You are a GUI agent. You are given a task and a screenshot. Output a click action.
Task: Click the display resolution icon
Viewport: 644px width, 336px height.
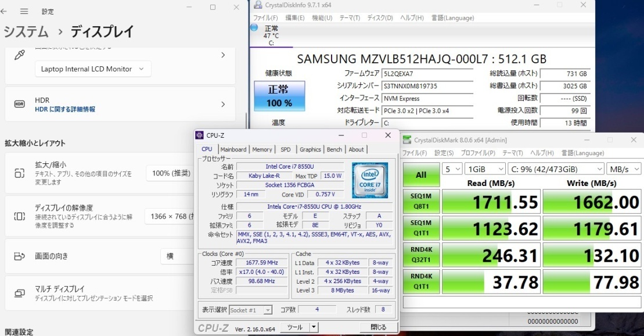click(19, 216)
